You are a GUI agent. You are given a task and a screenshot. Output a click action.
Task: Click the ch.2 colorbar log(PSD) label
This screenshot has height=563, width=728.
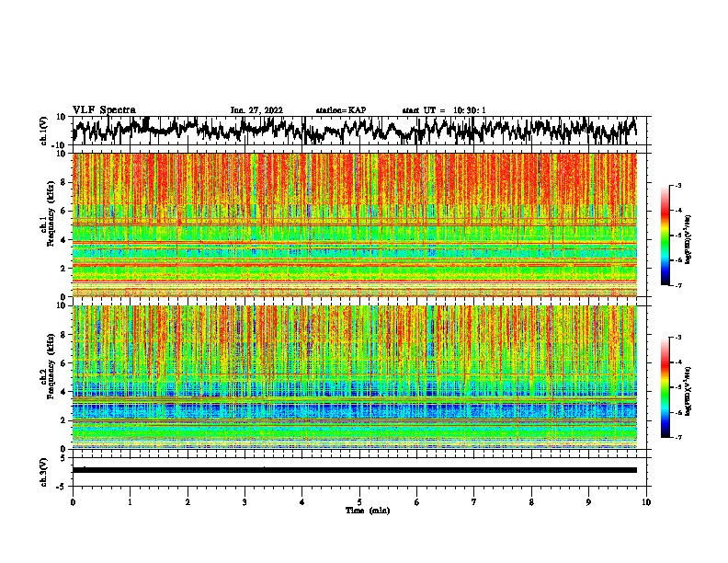688,391
